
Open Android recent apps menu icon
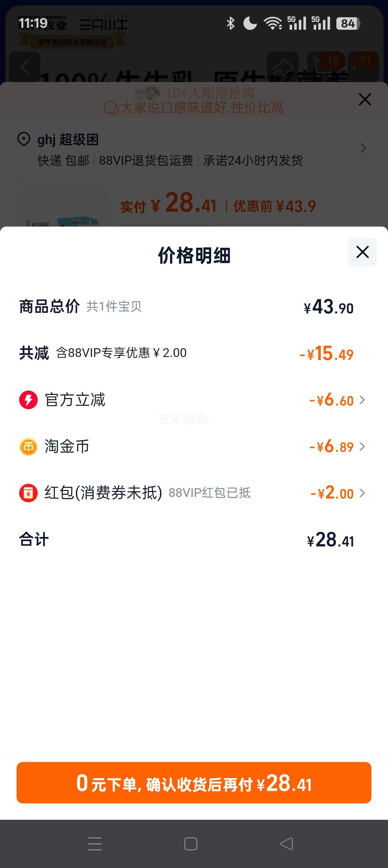[94, 844]
